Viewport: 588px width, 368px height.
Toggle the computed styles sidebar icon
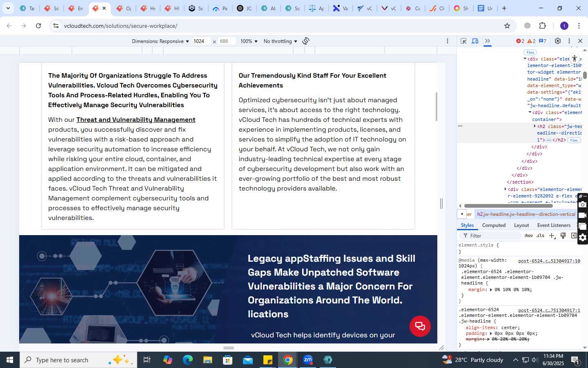pyautogui.click(x=574, y=236)
